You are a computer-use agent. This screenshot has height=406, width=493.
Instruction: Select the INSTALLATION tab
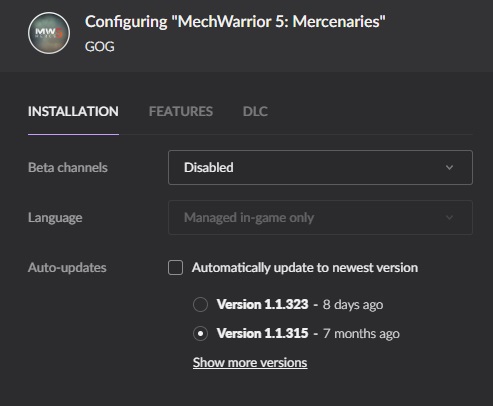(73, 111)
